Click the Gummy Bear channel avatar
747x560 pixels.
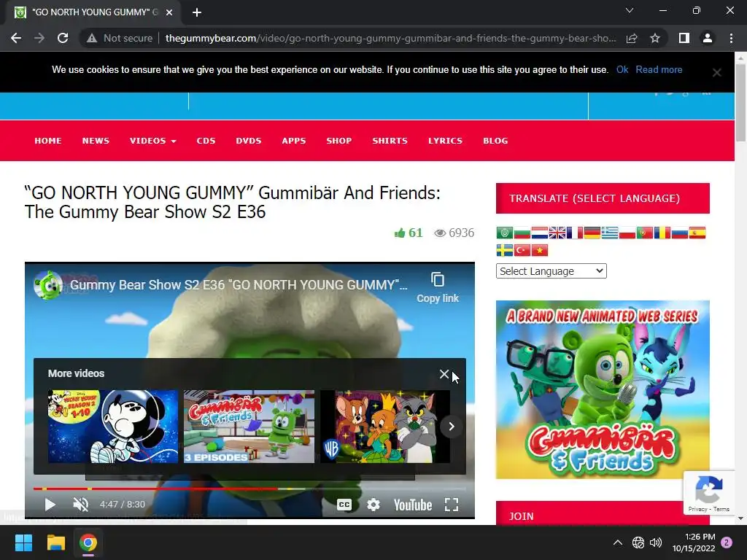pyautogui.click(x=47, y=285)
